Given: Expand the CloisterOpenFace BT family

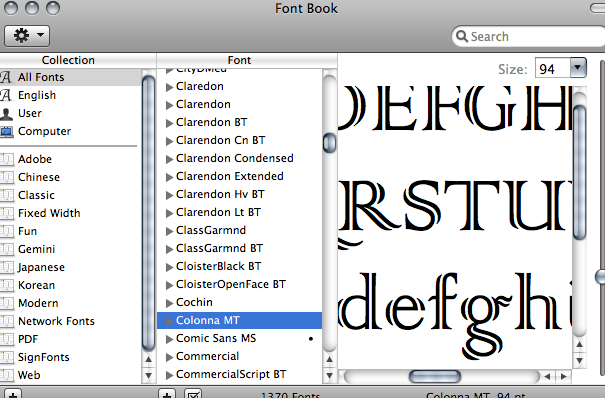Looking at the screenshot, I should click(169, 285).
